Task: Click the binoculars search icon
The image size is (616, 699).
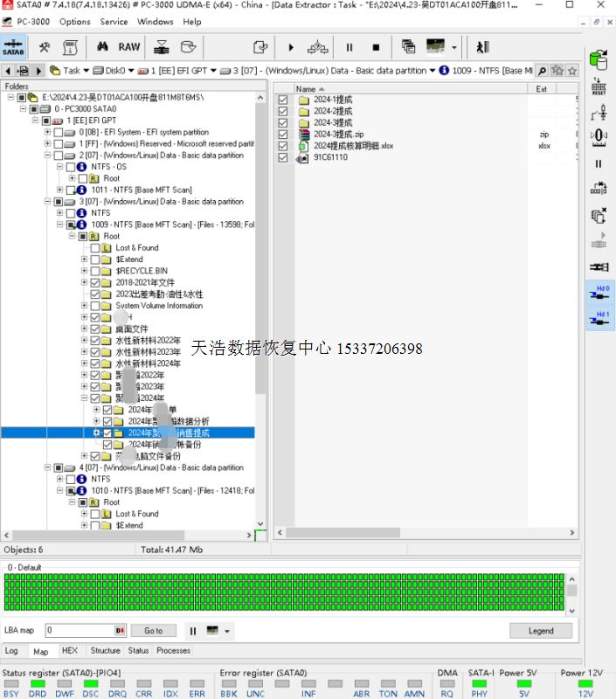Action: pyautogui.click(x=102, y=46)
